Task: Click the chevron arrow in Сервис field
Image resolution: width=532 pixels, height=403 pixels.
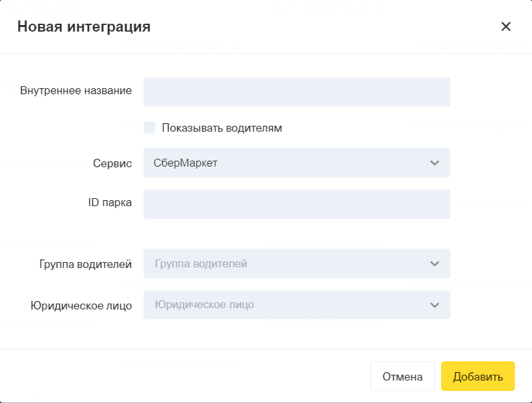Action: pyautogui.click(x=434, y=163)
